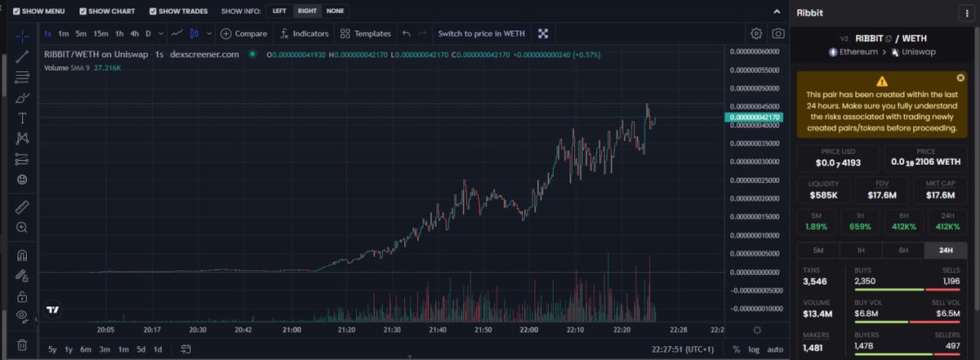This screenshot has width=980, height=360.
Task: Click the MKT CAP $17.6M box
Action: tap(939, 191)
